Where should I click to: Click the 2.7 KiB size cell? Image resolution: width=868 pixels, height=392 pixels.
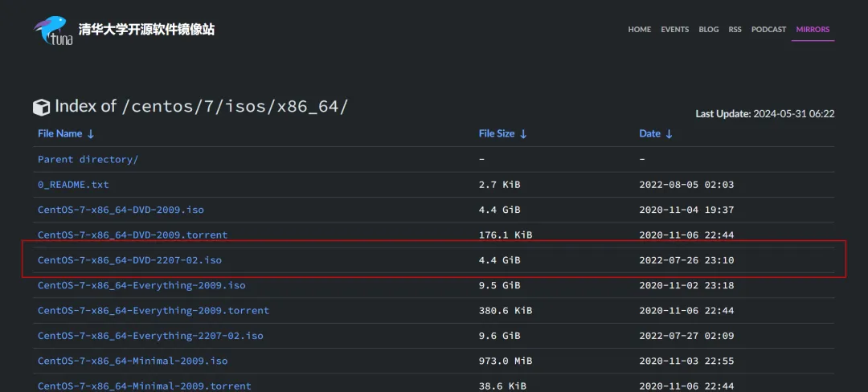coord(499,185)
